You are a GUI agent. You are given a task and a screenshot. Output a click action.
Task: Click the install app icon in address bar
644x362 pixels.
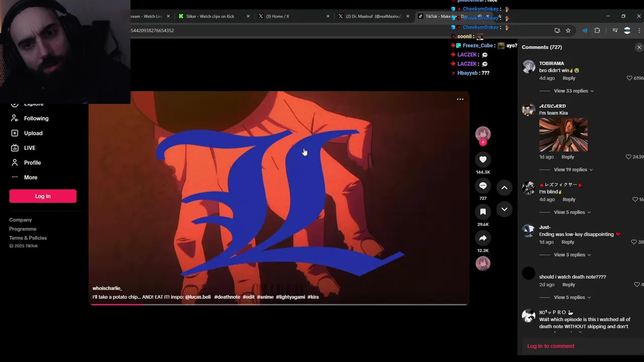[557, 30]
